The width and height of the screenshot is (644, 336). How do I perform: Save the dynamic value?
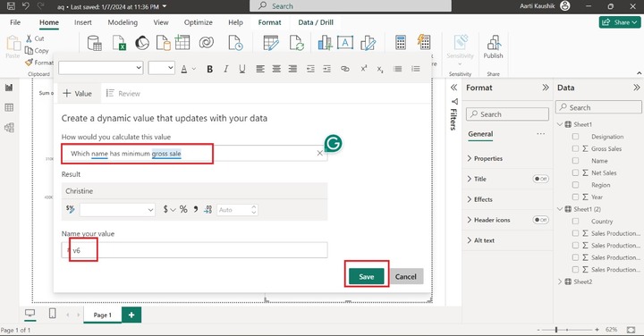click(x=367, y=276)
